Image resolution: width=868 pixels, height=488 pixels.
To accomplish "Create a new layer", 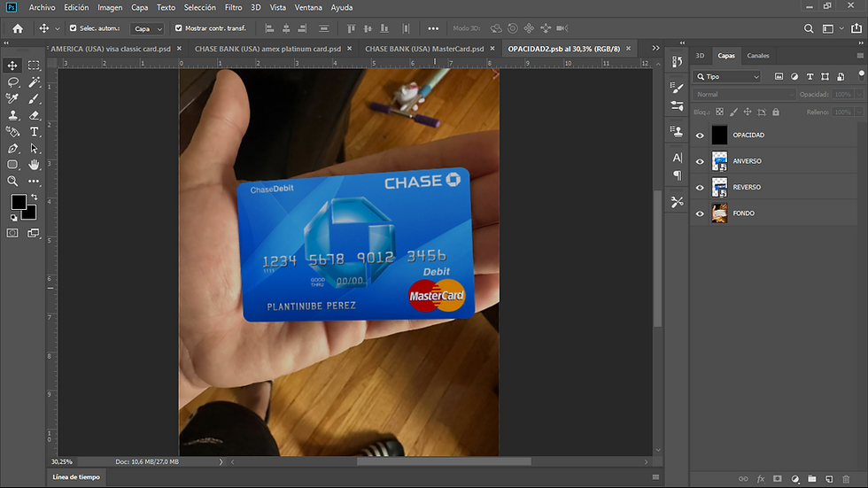I will 829,478.
